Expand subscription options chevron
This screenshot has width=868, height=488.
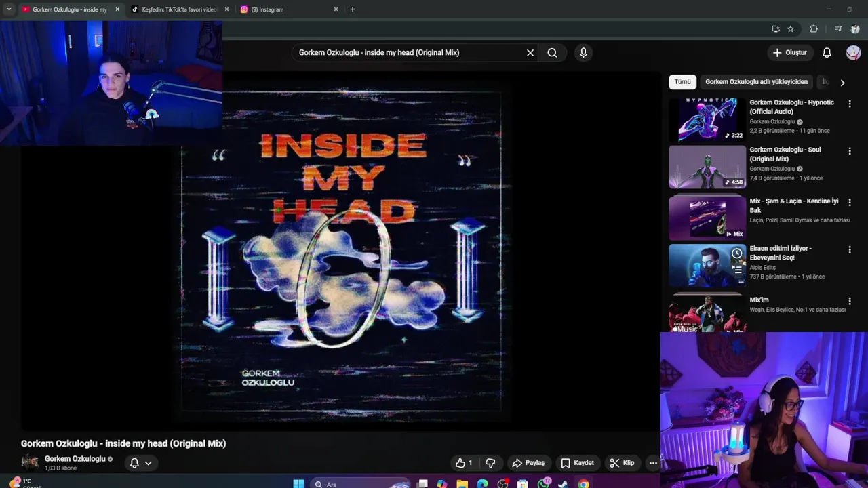[x=148, y=463]
